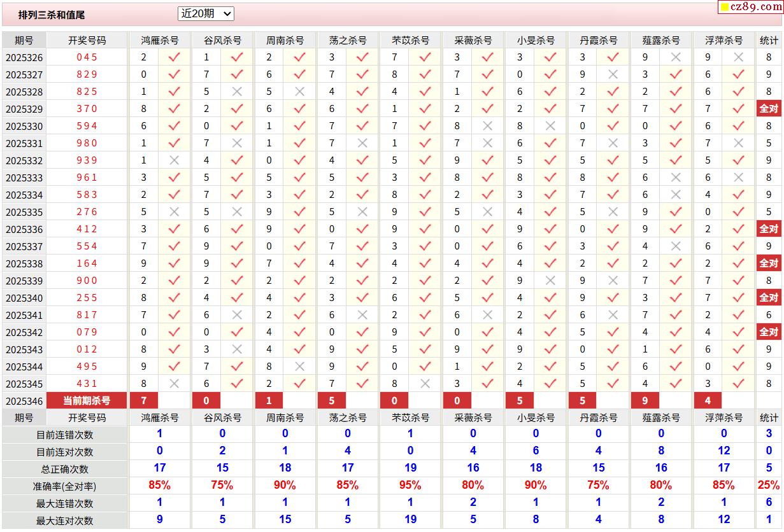The image size is (784, 532).
Task: Click the red 7 badge in row 2025346
Action: [x=144, y=400]
